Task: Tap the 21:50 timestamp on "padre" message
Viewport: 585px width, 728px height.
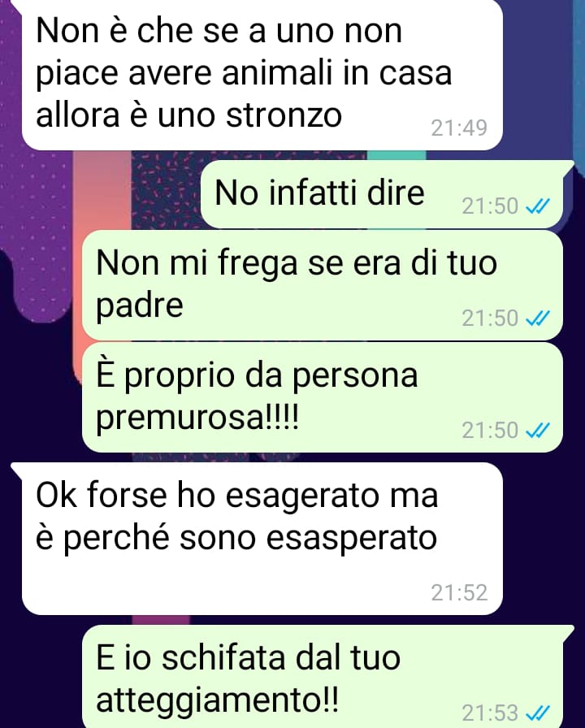Action: [x=490, y=318]
